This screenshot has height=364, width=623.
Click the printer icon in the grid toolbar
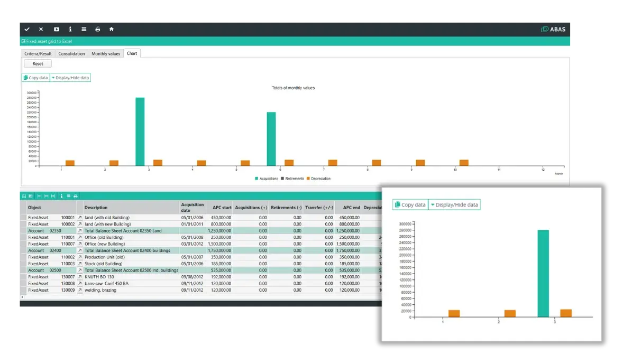tap(76, 196)
